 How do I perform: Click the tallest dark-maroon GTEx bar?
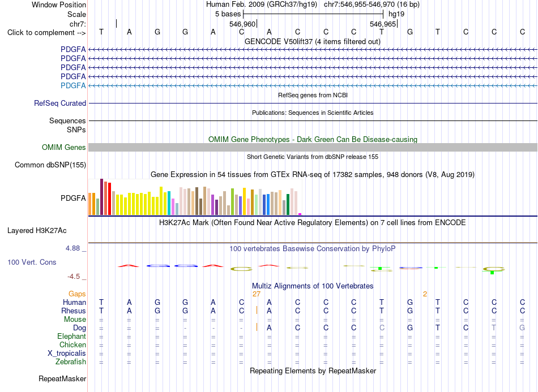(x=101, y=197)
